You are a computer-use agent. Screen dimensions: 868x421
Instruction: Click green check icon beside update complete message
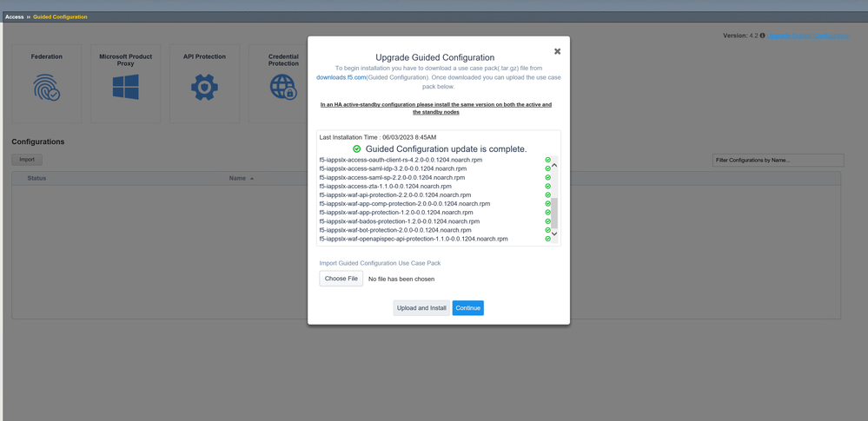click(x=357, y=148)
